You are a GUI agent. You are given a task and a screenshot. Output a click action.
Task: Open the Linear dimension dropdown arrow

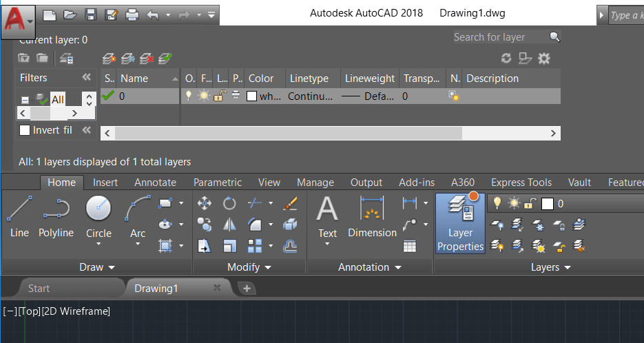pos(426,202)
